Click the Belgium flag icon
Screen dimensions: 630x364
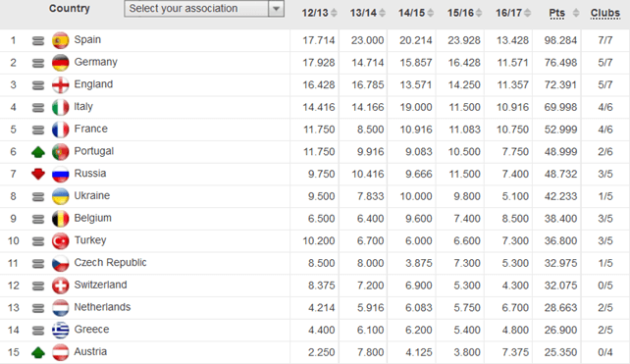60,219
